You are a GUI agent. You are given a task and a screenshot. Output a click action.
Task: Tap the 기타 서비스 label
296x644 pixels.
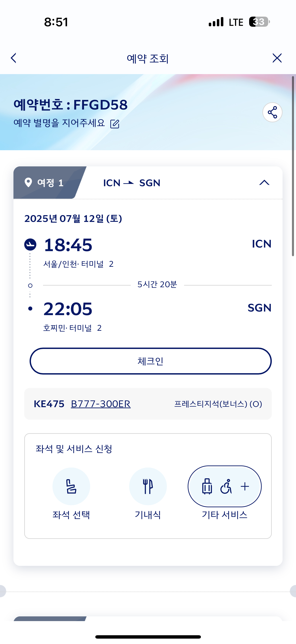coord(224,515)
